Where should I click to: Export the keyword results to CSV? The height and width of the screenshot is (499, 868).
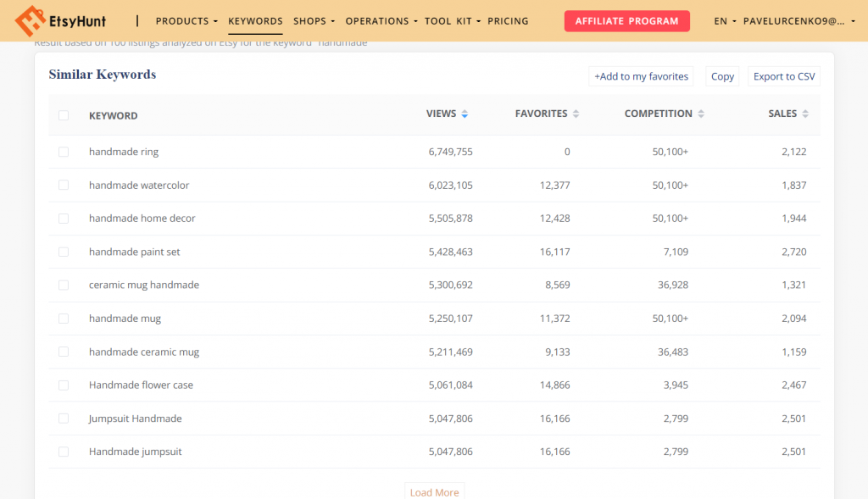pos(782,76)
